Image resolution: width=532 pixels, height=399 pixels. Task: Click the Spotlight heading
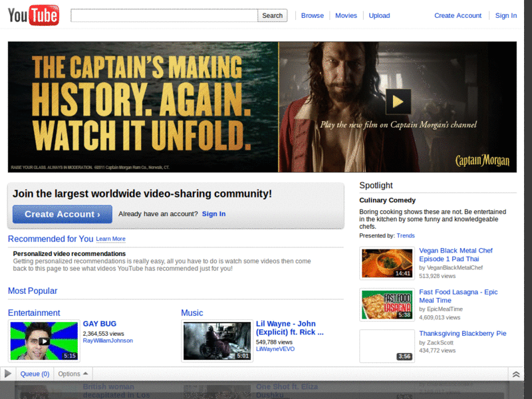[376, 186]
